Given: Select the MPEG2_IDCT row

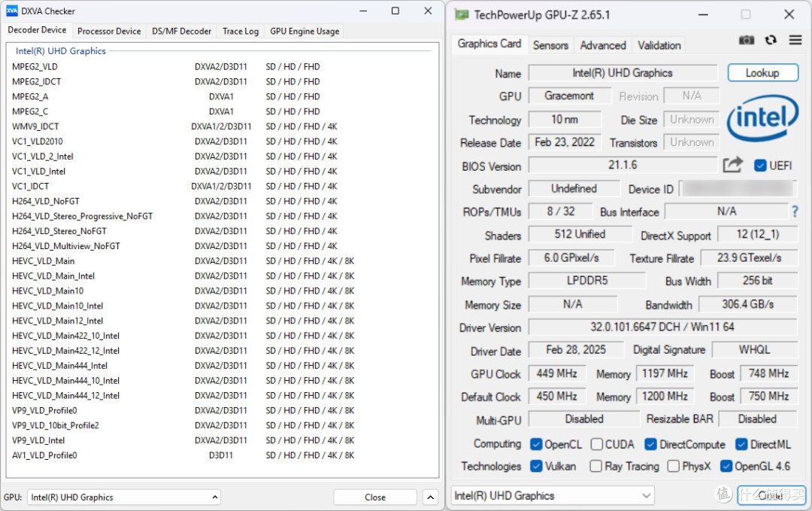Looking at the screenshot, I should click(x=221, y=82).
